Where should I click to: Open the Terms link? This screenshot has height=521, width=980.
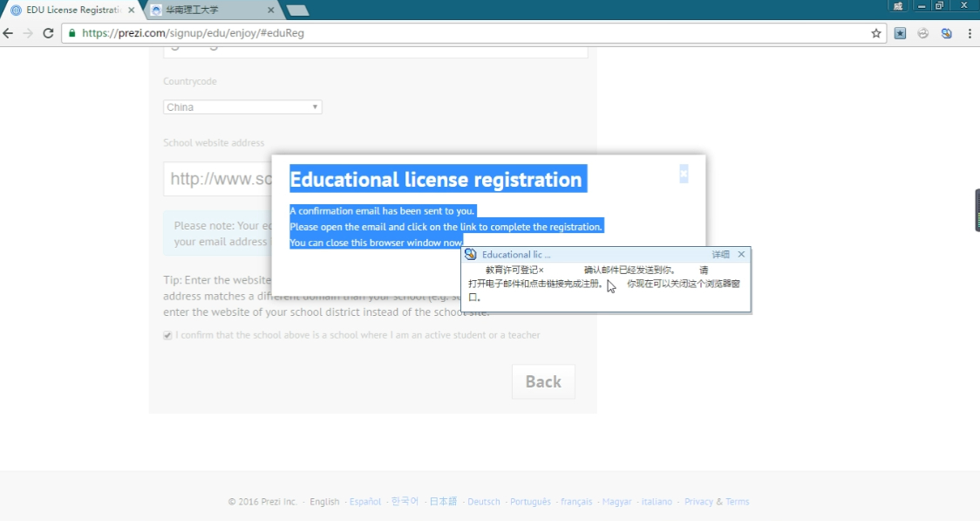(x=738, y=502)
